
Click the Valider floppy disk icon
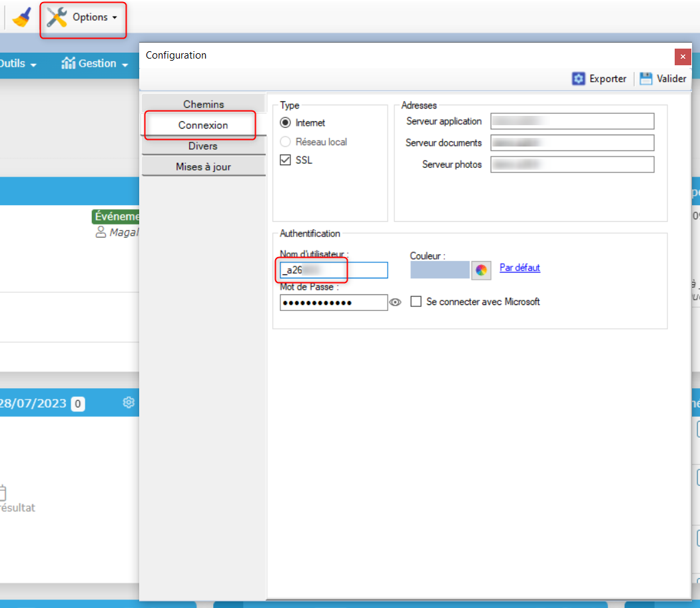point(645,79)
